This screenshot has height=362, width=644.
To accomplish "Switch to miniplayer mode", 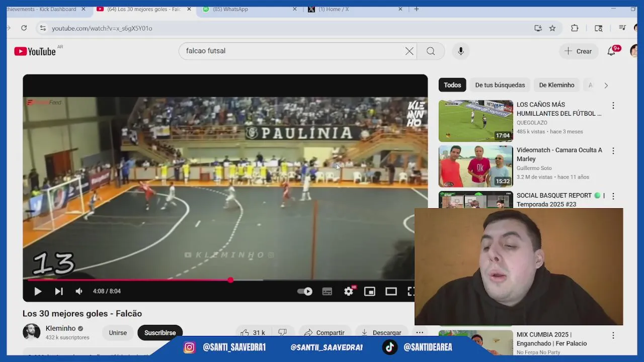I will coord(370,291).
